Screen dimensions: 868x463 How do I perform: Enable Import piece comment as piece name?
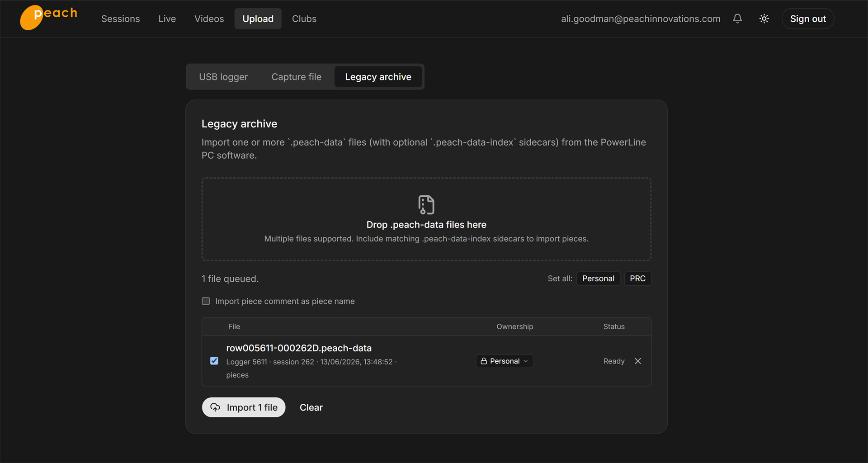tap(206, 301)
